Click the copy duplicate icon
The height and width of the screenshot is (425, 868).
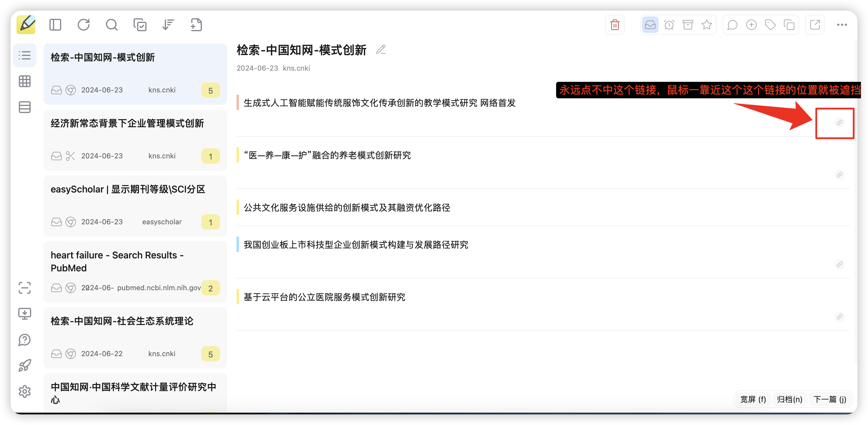[789, 25]
